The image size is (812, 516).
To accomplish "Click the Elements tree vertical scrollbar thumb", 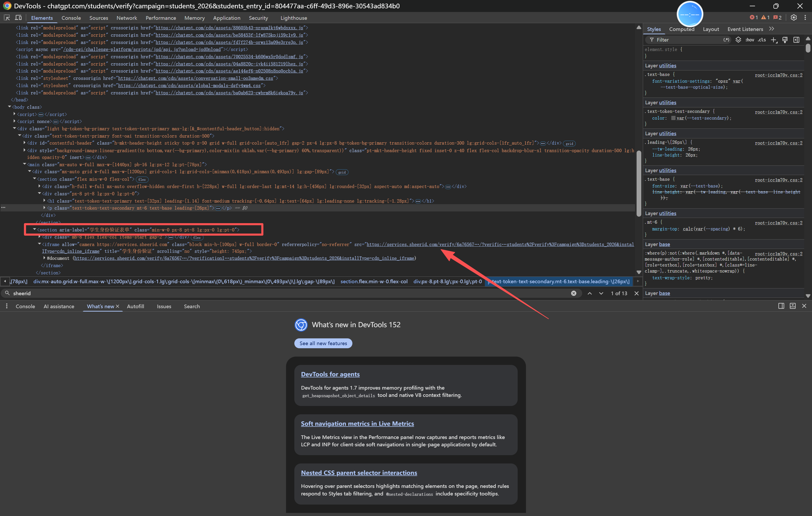I will 639,184.
